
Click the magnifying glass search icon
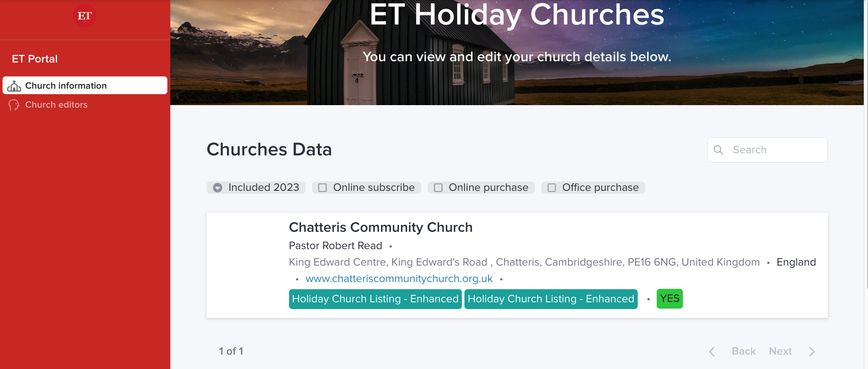(x=718, y=150)
